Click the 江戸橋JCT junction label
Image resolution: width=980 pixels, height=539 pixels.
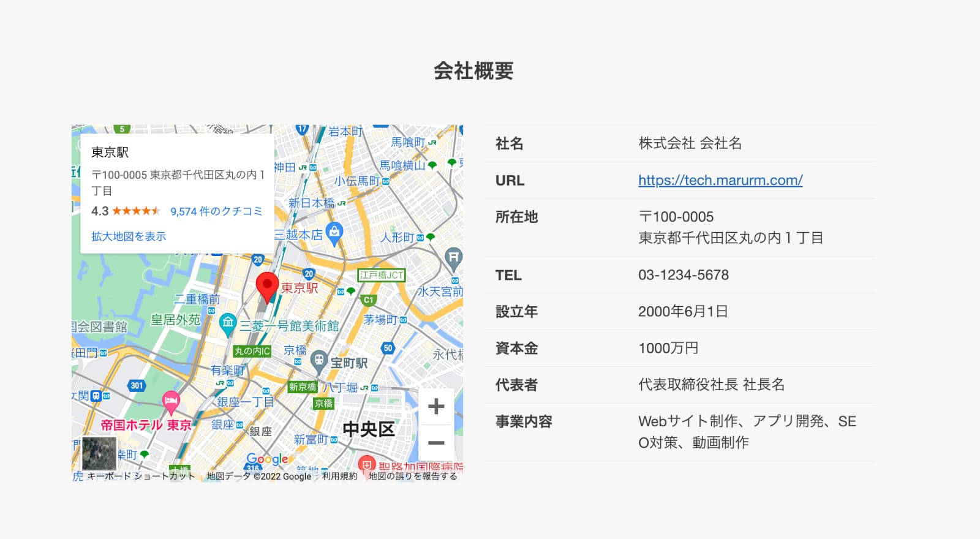(x=381, y=275)
